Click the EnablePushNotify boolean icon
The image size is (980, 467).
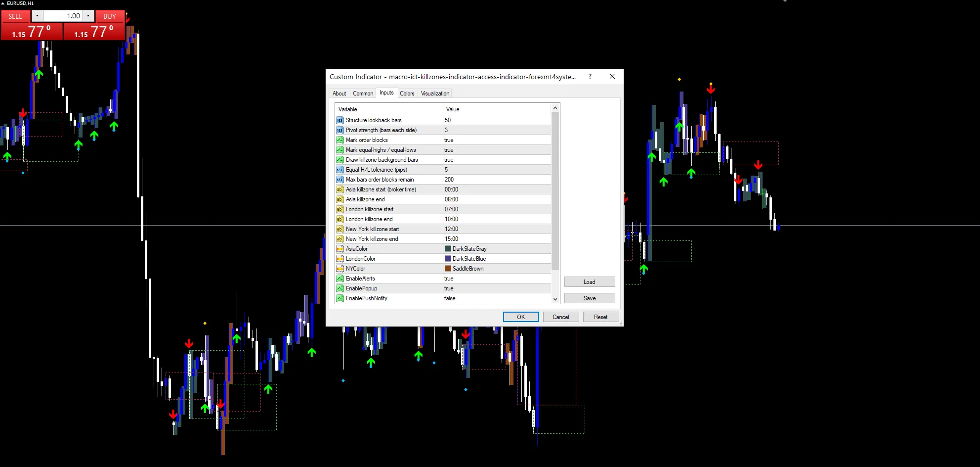pyautogui.click(x=340, y=298)
